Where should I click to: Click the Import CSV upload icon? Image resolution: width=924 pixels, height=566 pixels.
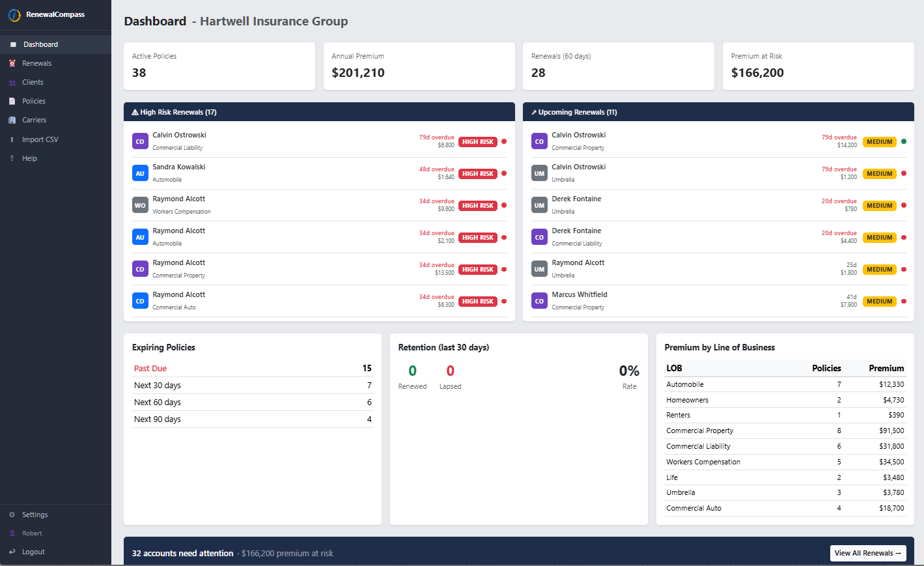point(12,139)
